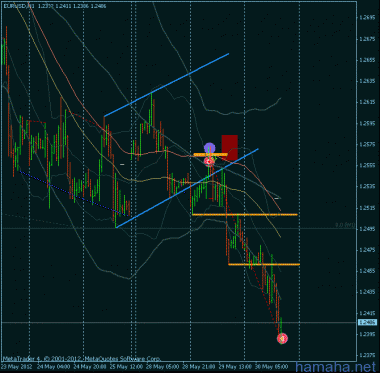Select the orange horizontal line near 1.2515
380x373 pixels.
(245, 215)
